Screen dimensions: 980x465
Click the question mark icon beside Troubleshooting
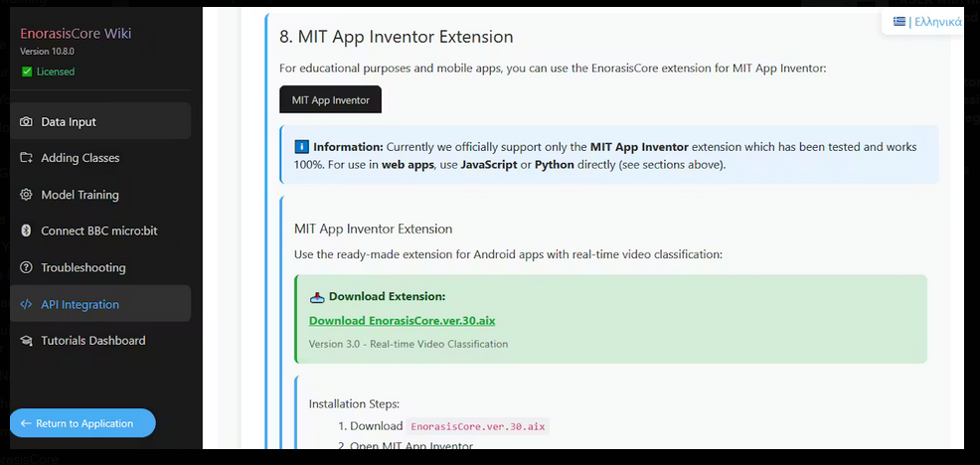coord(26,267)
